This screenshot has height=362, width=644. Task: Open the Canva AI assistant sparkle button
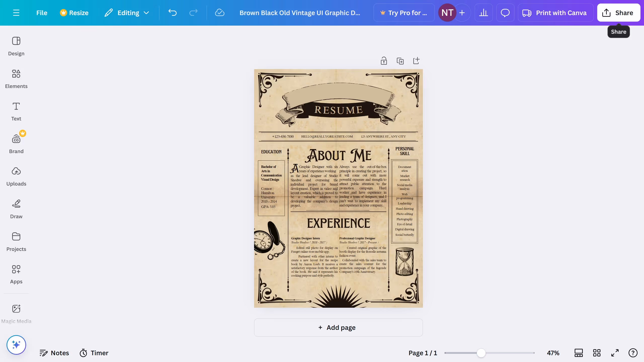click(x=16, y=345)
